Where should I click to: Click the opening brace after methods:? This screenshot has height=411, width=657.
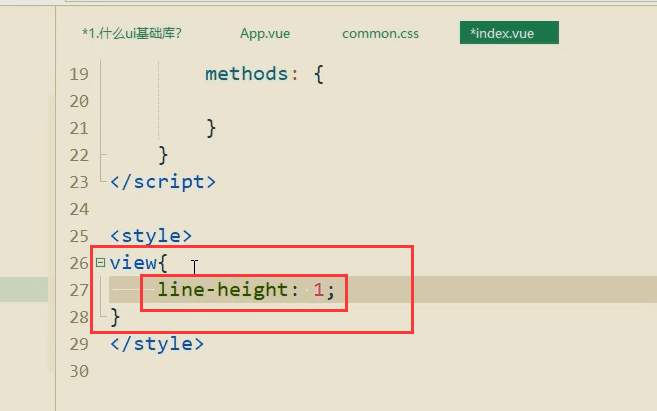[318, 75]
